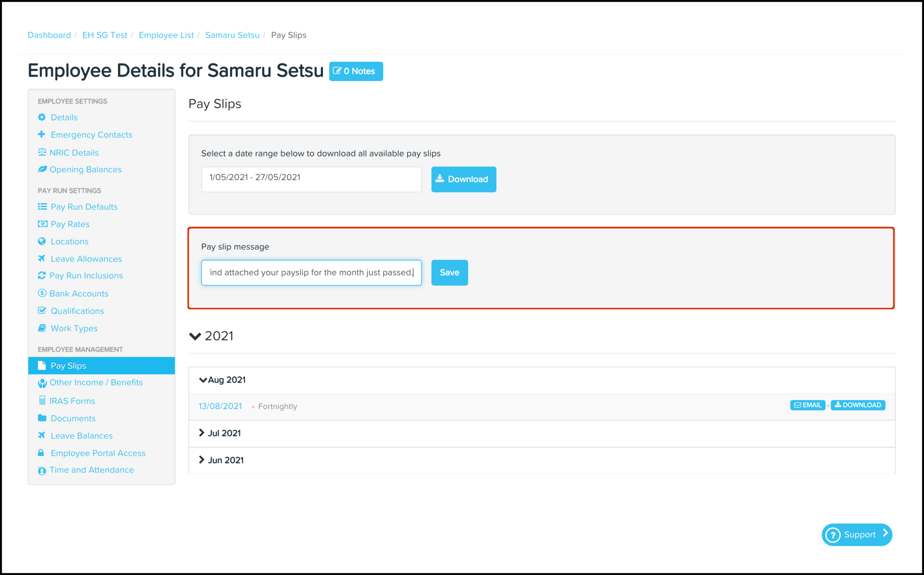Open the 0 Notes button
924x575 pixels.
356,71
